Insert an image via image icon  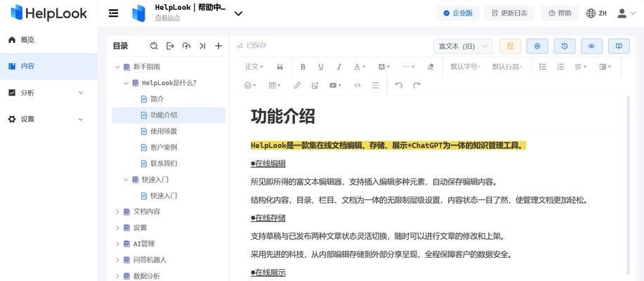coord(315,85)
